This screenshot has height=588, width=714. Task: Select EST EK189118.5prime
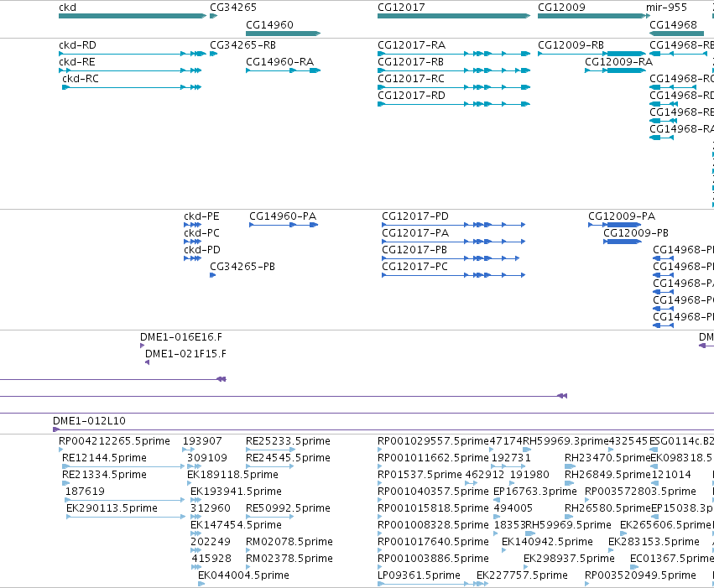coord(232,475)
